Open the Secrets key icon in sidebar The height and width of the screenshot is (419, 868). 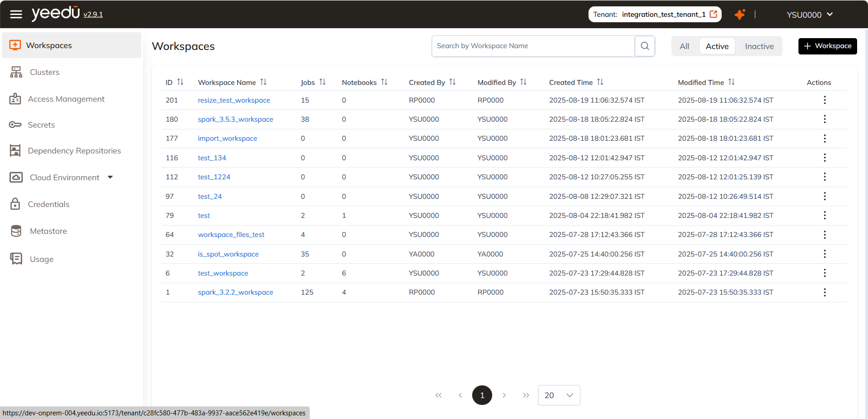pyautogui.click(x=15, y=124)
